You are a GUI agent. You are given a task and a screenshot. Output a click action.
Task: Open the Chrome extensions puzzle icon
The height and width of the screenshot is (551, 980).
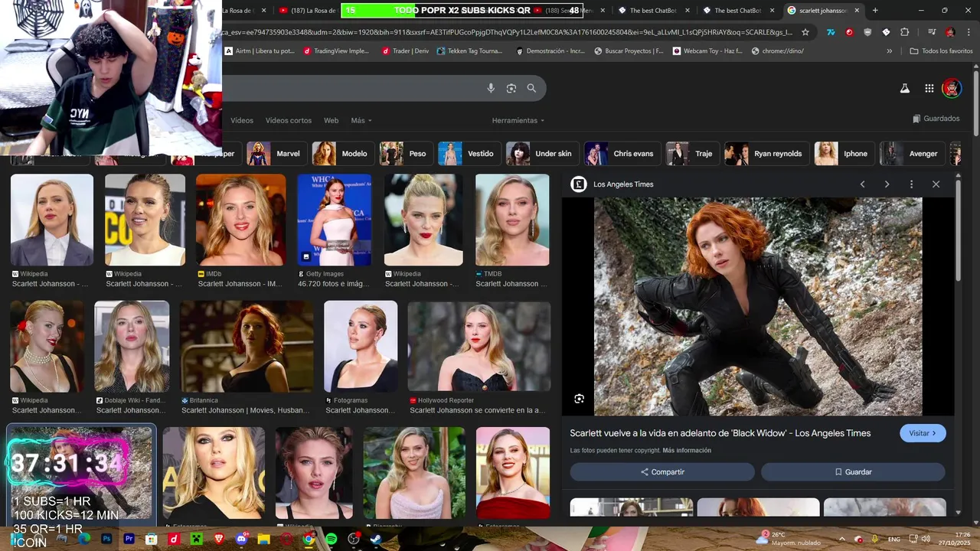tap(904, 32)
